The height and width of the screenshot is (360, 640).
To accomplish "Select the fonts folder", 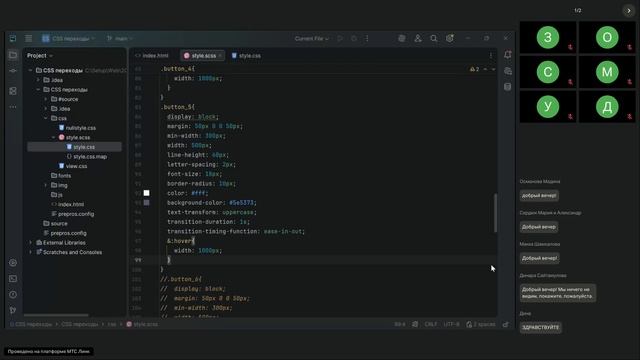I will pos(61,176).
